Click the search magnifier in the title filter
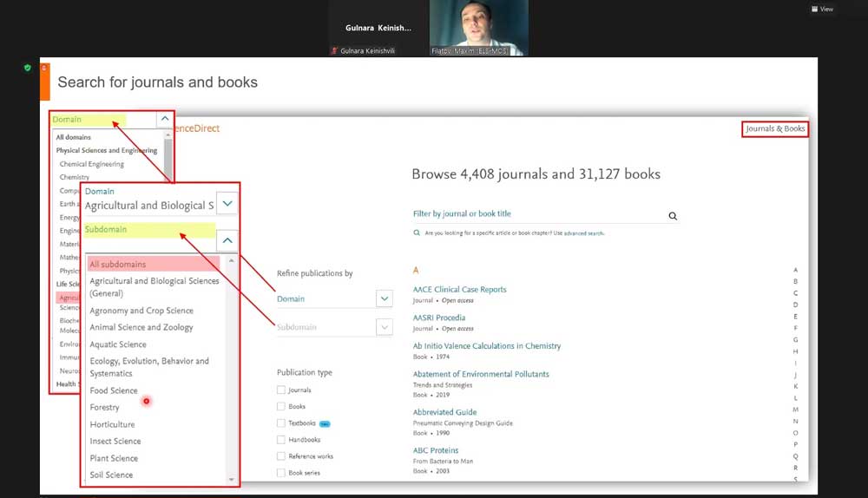 click(672, 216)
